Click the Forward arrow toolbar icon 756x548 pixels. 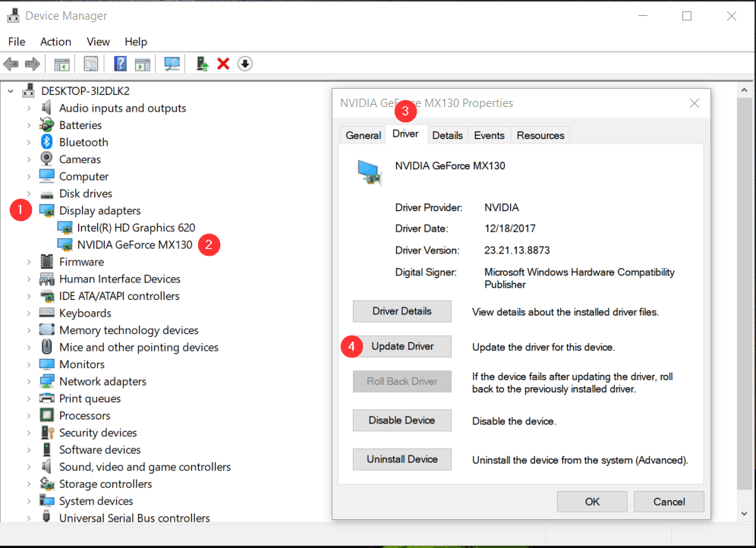pos(33,64)
